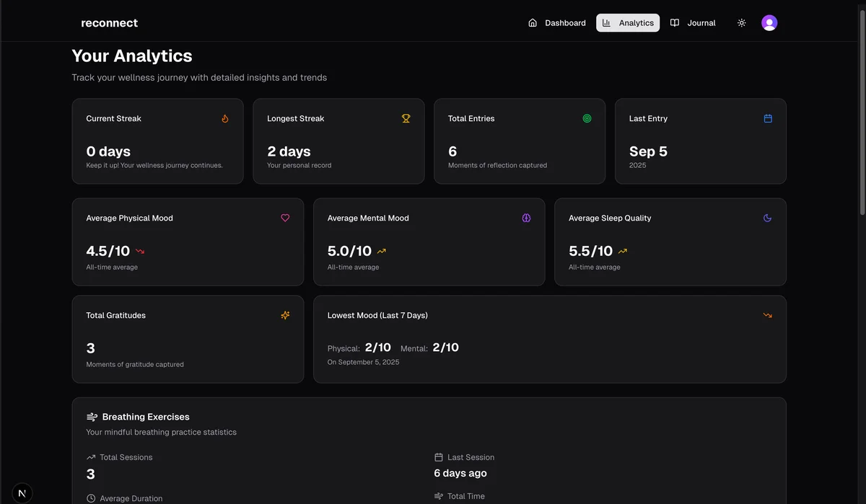Image resolution: width=866 pixels, height=504 pixels.
Task: Go to the Dashboard tab
Action: 556,23
